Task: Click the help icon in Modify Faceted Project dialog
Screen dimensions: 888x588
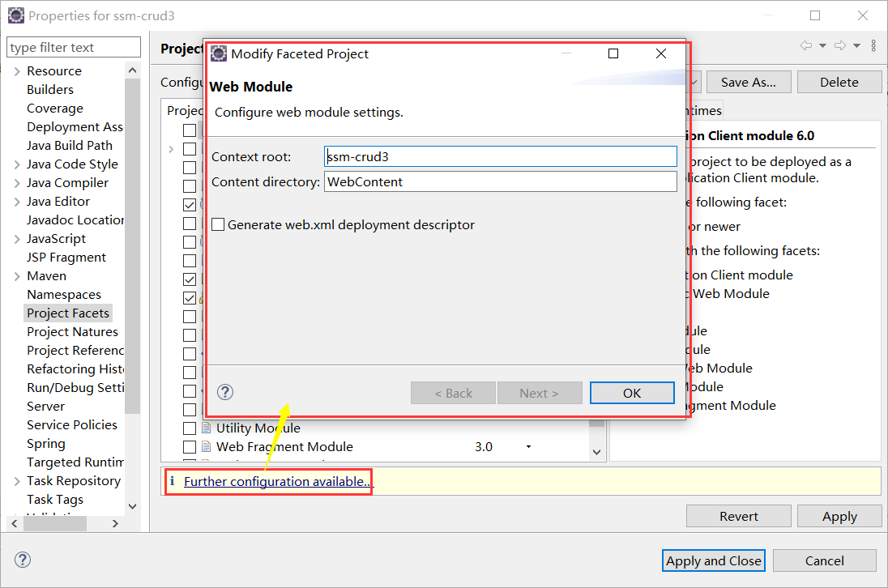Action: point(224,392)
